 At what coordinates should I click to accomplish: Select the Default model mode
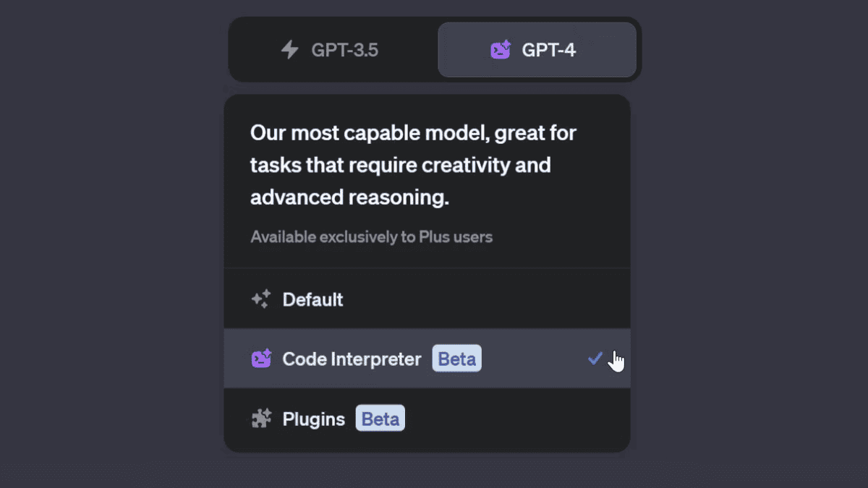click(312, 299)
